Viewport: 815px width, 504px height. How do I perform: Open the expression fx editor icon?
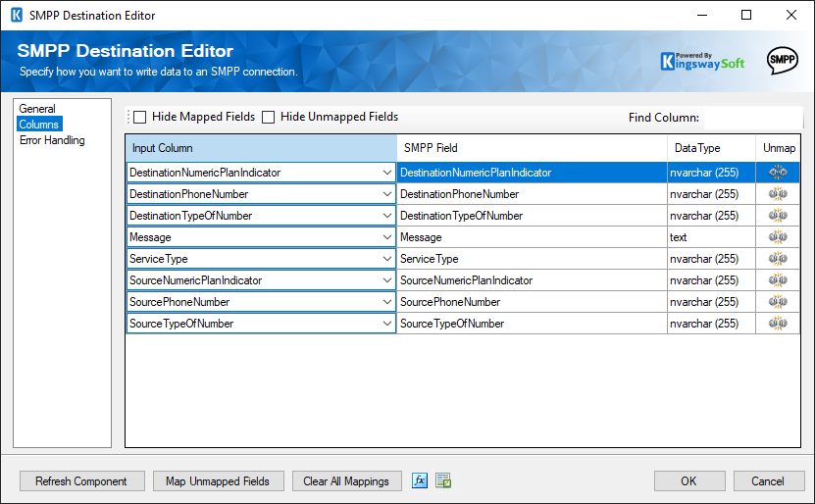[420, 480]
